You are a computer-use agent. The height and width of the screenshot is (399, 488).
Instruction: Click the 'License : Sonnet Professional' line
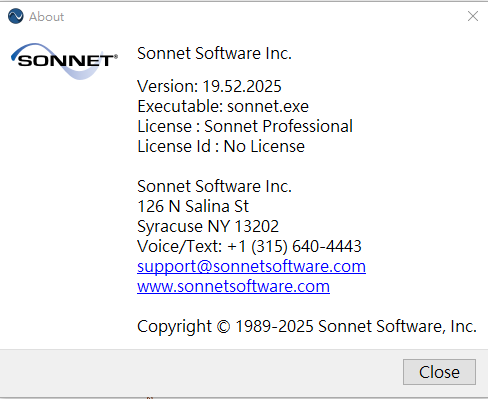click(245, 126)
